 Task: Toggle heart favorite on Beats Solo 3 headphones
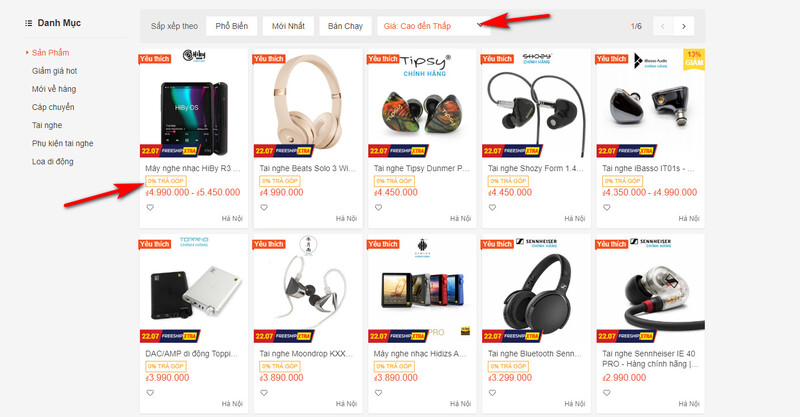264,207
